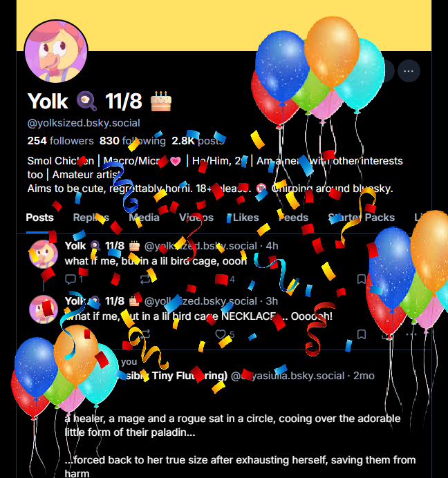The image size is (448, 478).
Task: Repost the bird cage NECKLACE post
Action: (x=145, y=334)
